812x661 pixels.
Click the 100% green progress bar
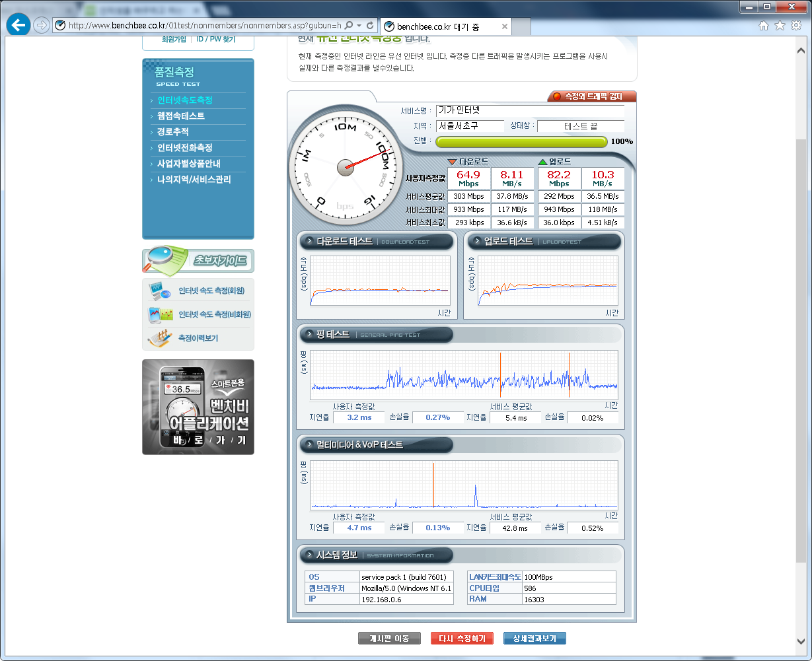[x=521, y=141]
